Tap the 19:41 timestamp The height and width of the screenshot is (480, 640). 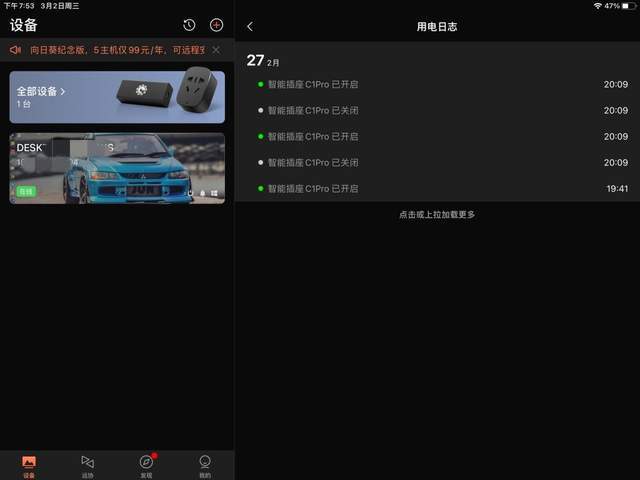tap(617, 189)
